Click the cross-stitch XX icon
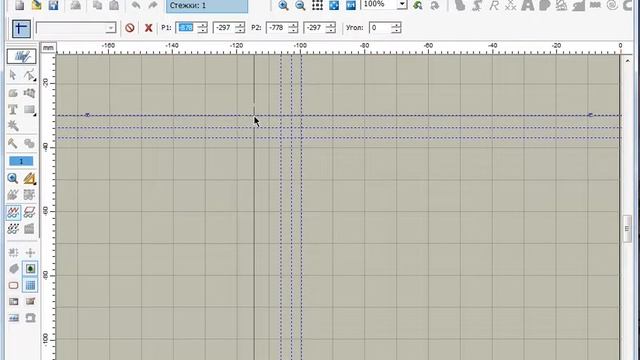 point(511,5)
